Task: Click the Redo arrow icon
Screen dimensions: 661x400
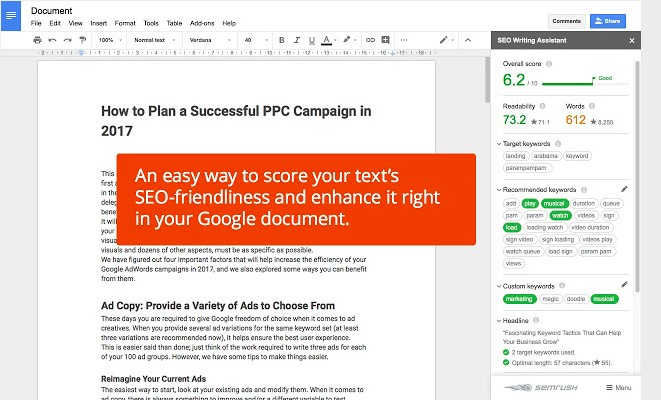Action: (x=67, y=40)
